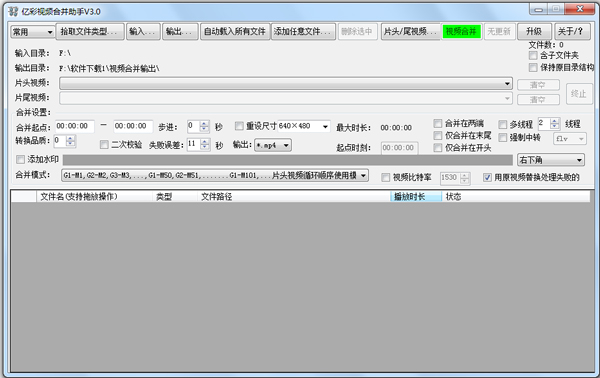Expand the 片头视频 dropdown

(x=507, y=83)
